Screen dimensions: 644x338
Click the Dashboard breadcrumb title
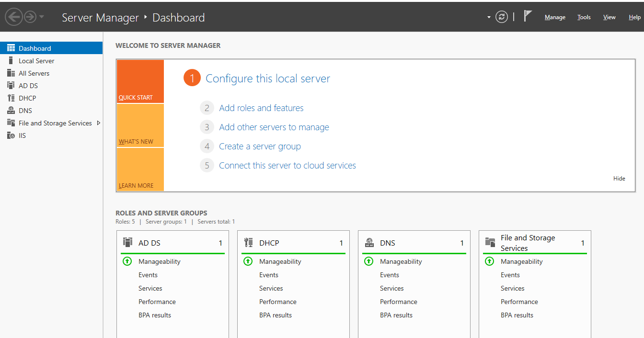[178, 18]
